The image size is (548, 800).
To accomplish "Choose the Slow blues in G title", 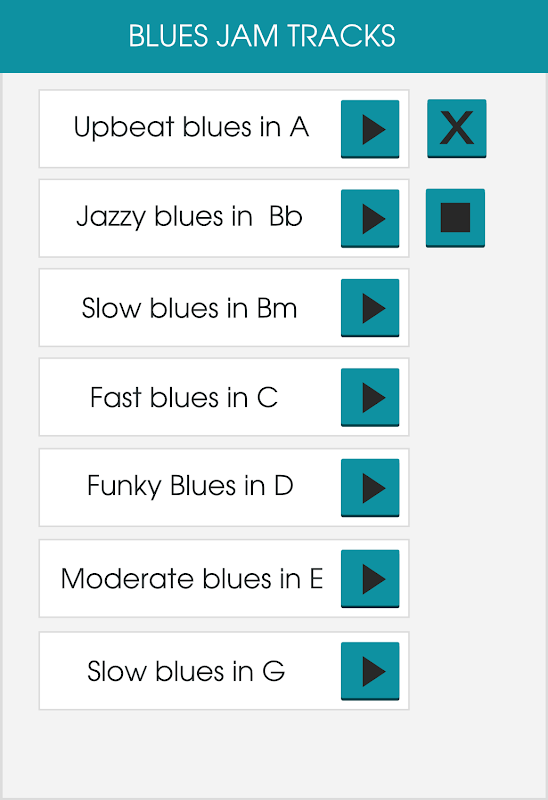I will coord(186,671).
